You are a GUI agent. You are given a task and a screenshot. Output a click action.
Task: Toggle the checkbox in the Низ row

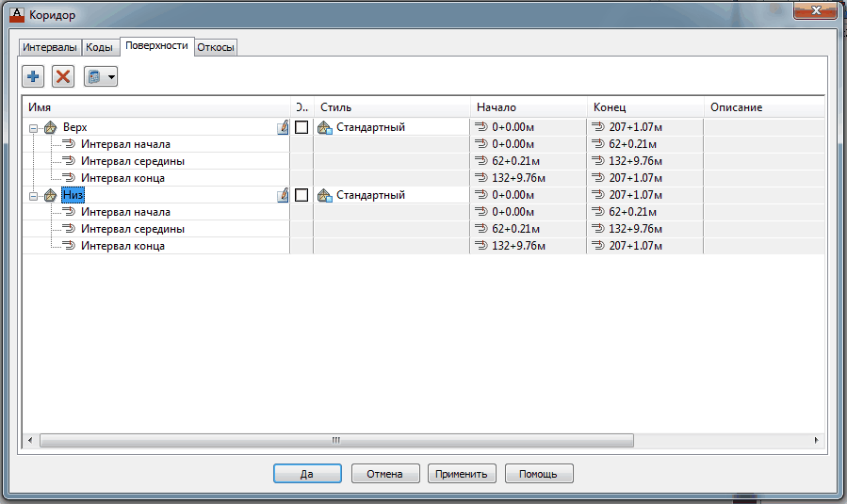pyautogui.click(x=301, y=195)
